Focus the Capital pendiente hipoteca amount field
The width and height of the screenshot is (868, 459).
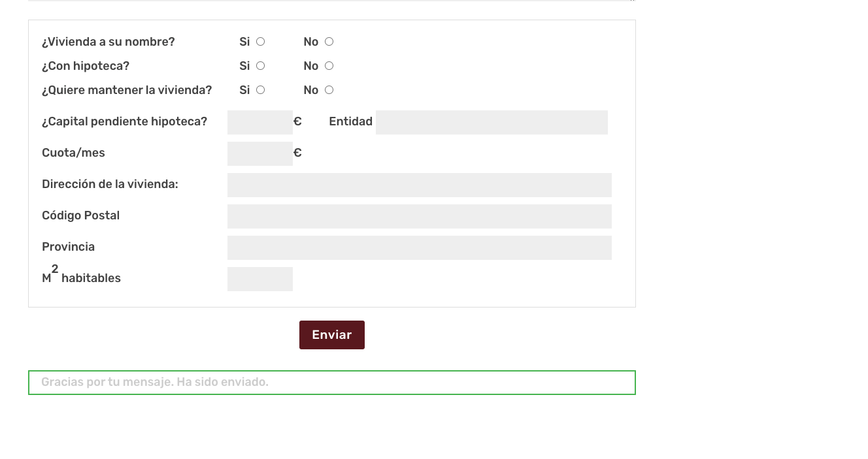(x=260, y=122)
